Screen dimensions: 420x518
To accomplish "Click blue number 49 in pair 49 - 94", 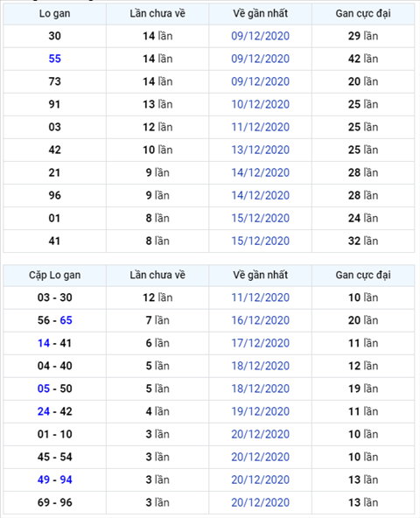I will click(x=44, y=480).
